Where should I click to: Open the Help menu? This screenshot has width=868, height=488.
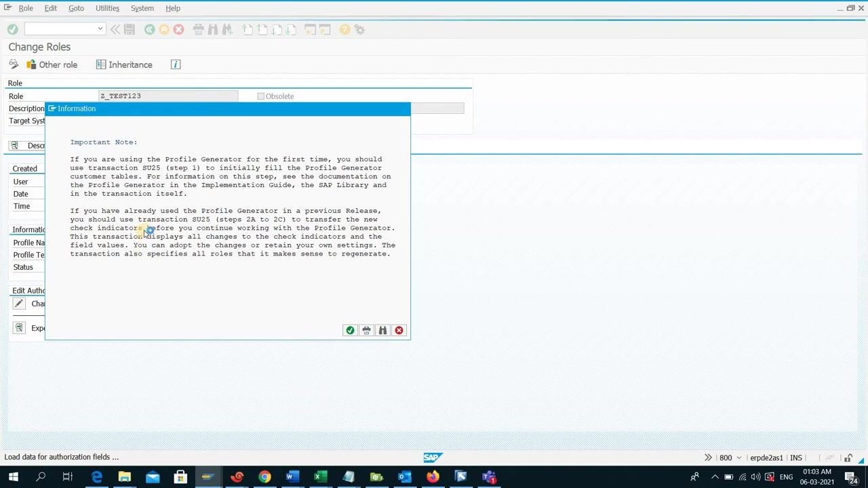[173, 8]
